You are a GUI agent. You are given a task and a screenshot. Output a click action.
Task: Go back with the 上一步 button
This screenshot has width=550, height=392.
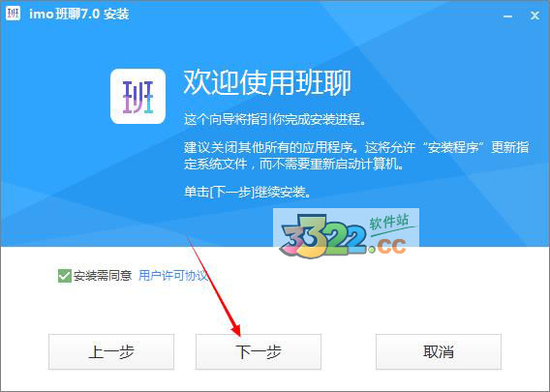tap(111, 351)
